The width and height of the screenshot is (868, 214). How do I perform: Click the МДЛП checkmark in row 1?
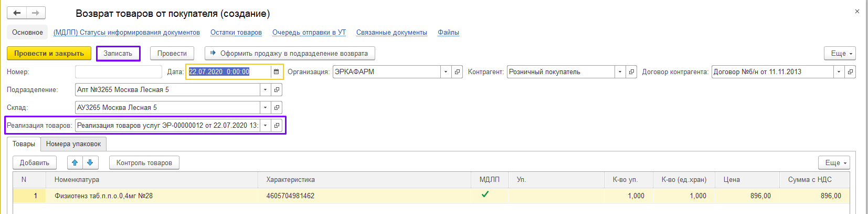pyautogui.click(x=485, y=195)
